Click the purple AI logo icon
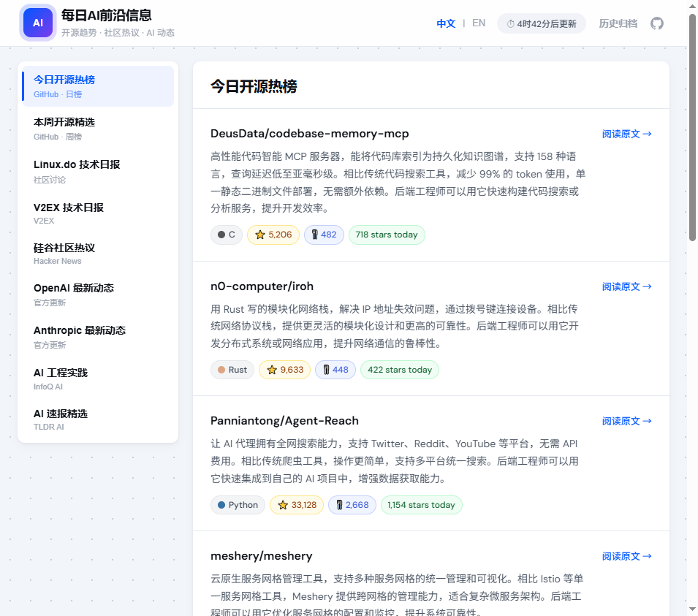Screen dimensions: 698x616 [38, 23]
